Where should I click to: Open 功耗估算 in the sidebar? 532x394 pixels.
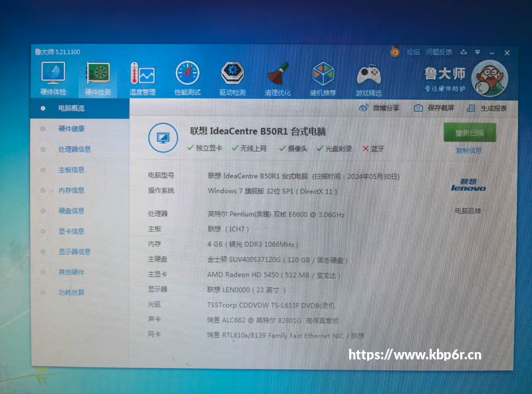point(71,292)
